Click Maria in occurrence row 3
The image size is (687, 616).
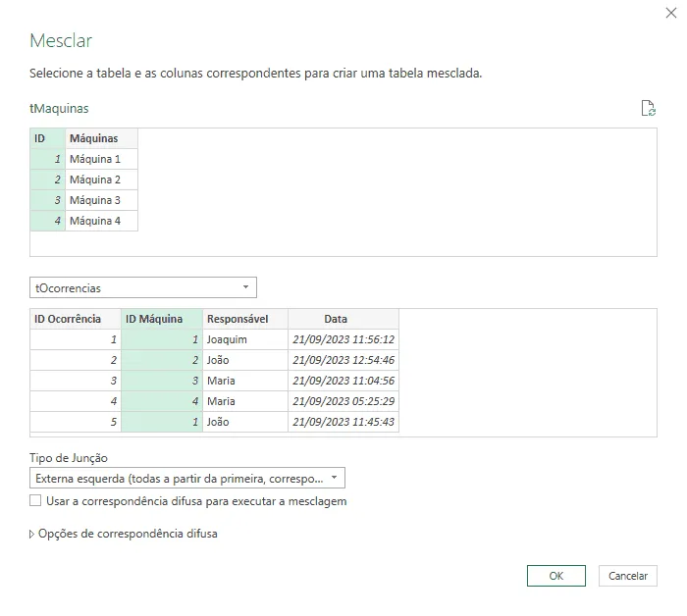(x=245, y=381)
